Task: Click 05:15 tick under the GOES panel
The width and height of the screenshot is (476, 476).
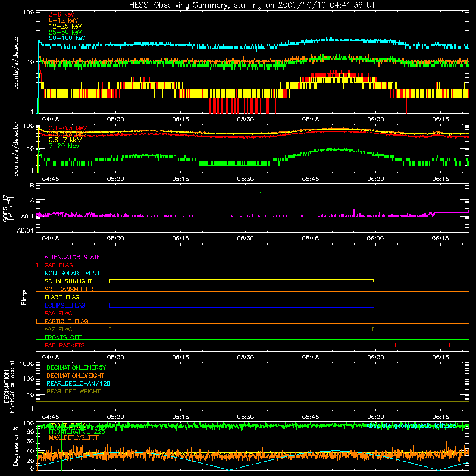Action: click(180, 239)
